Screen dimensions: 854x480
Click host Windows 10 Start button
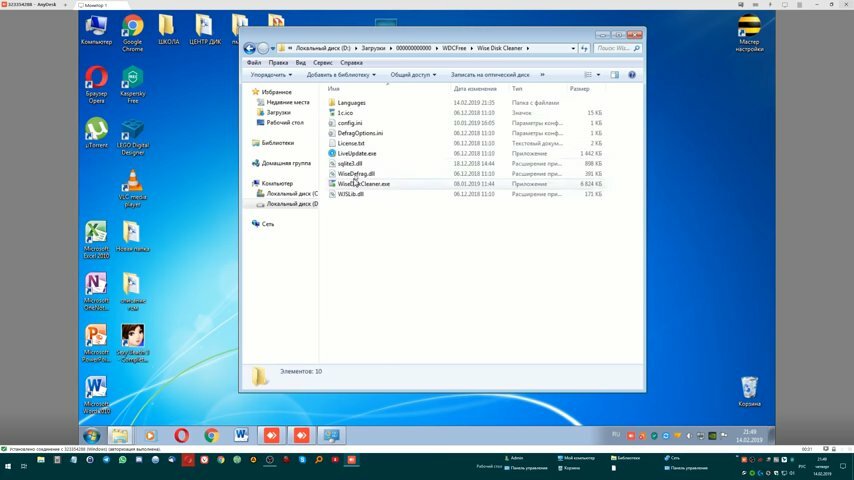(x=8, y=466)
